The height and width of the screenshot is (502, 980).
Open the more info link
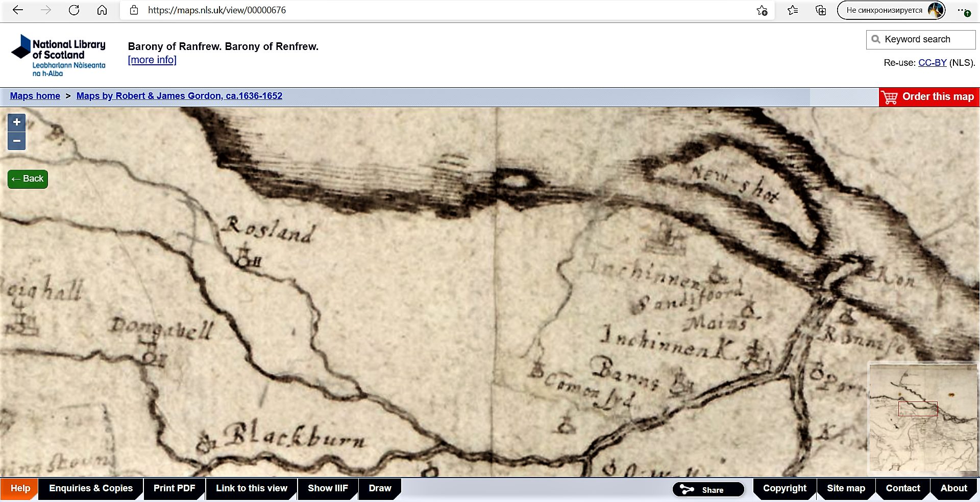pos(152,60)
